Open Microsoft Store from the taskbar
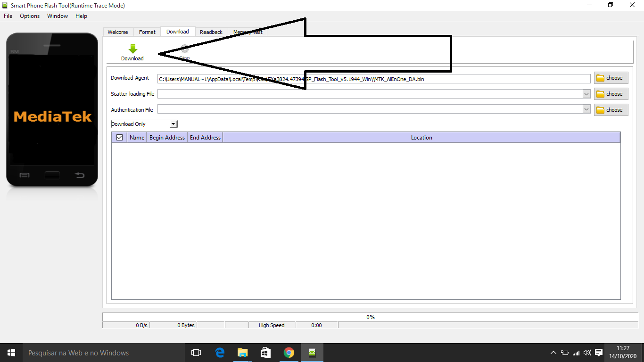This screenshot has height=362, width=644. click(266, 353)
